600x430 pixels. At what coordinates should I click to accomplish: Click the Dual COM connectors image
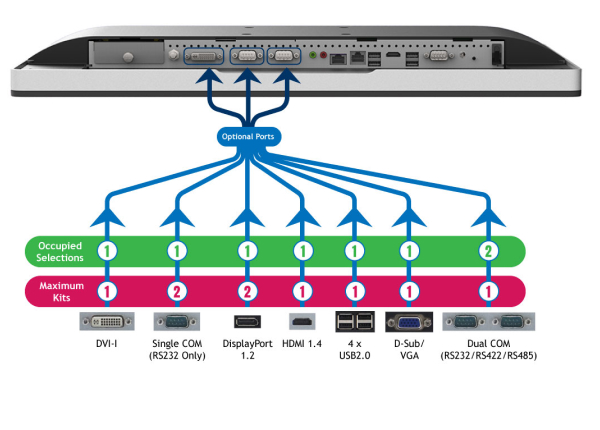click(489, 322)
